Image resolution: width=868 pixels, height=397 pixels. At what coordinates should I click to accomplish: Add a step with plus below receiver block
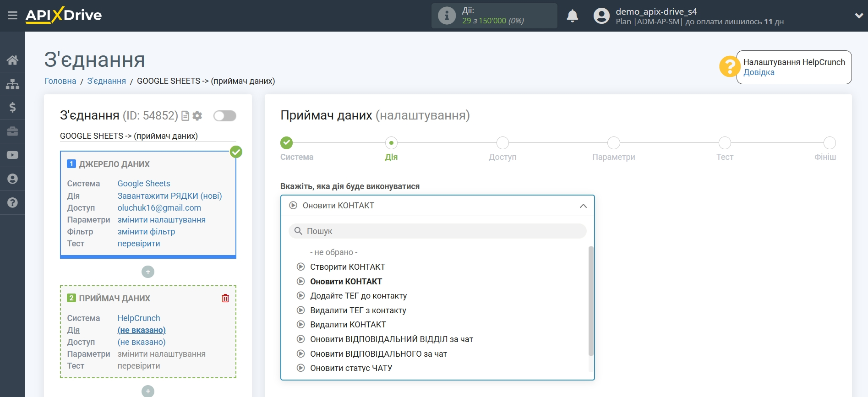click(x=148, y=392)
